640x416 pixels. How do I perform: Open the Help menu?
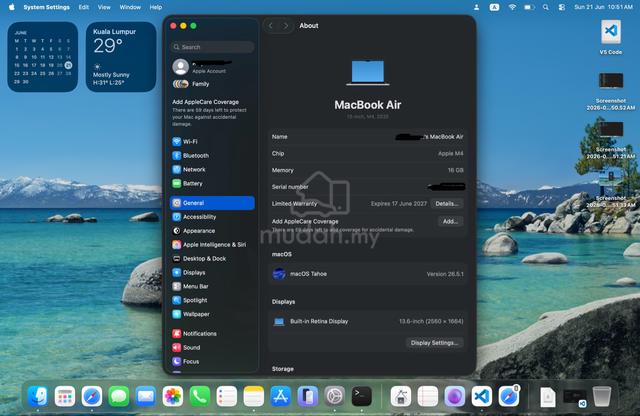tap(156, 7)
